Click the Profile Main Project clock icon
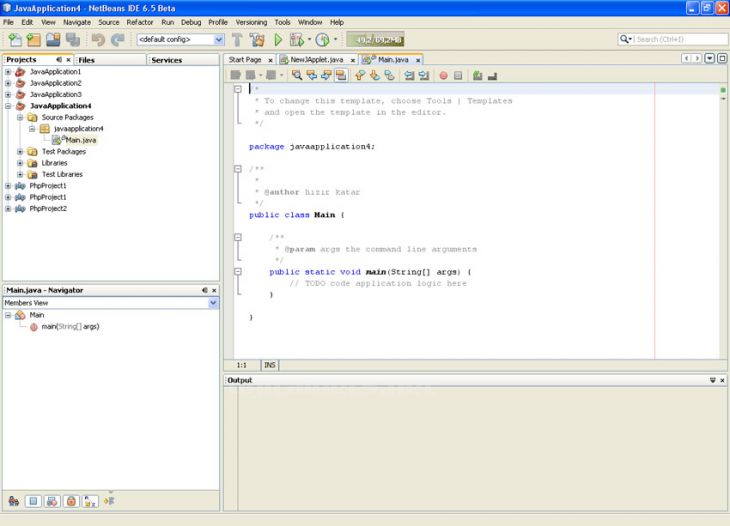The height and width of the screenshot is (526, 730). point(322,40)
